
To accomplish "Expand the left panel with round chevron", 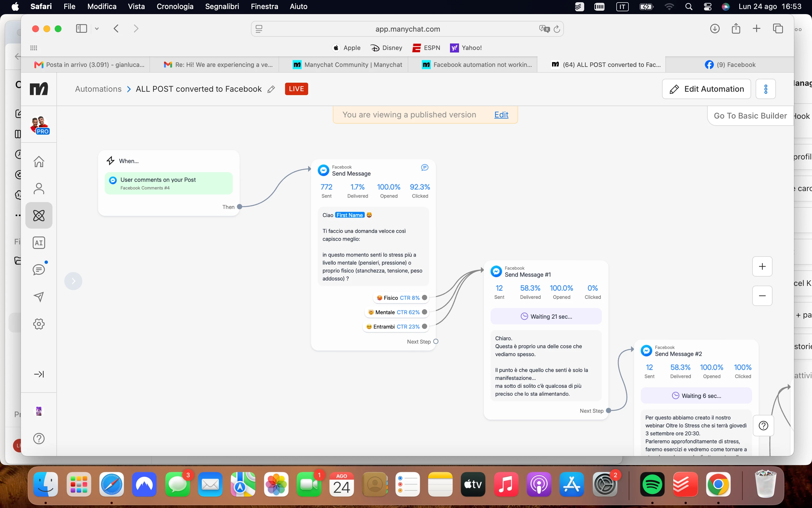I will (73, 281).
